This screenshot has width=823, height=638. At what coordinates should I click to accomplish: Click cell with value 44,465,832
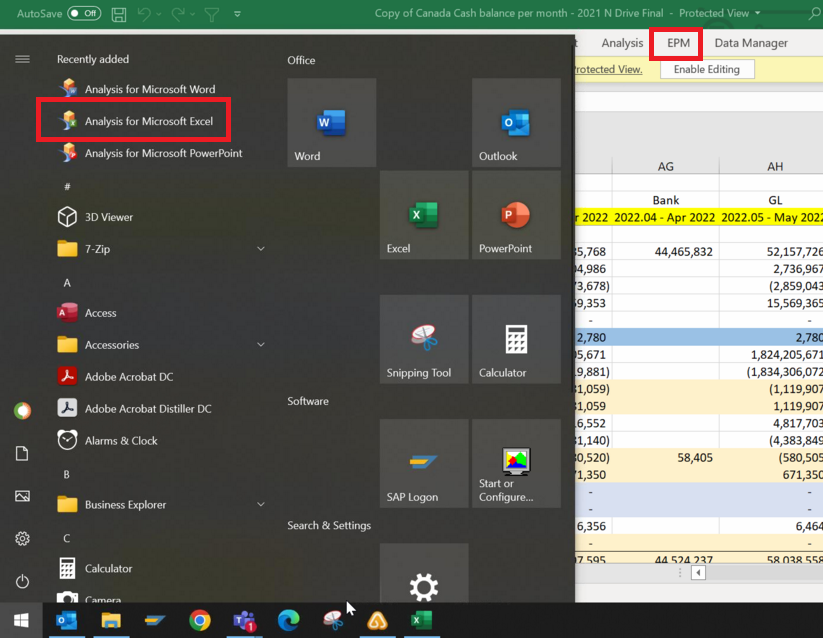point(666,252)
